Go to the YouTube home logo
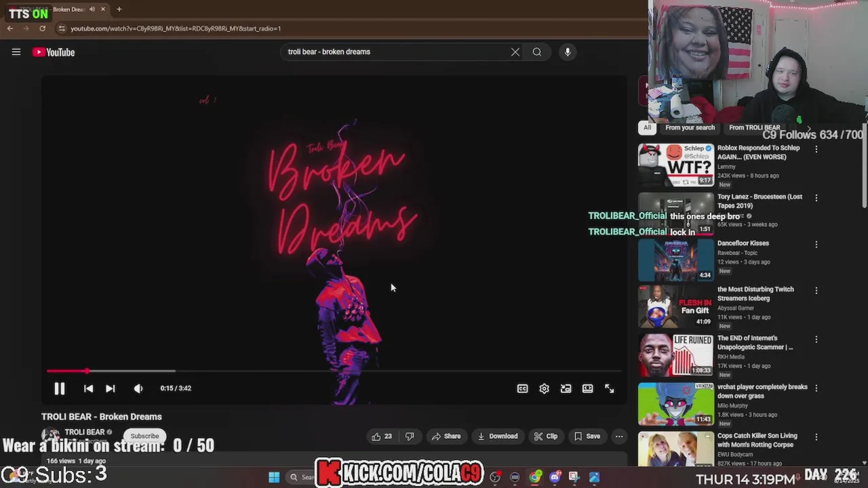 54,52
